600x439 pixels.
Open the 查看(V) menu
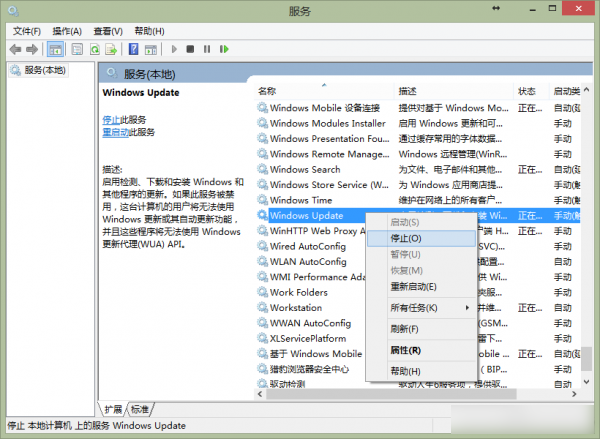point(108,31)
